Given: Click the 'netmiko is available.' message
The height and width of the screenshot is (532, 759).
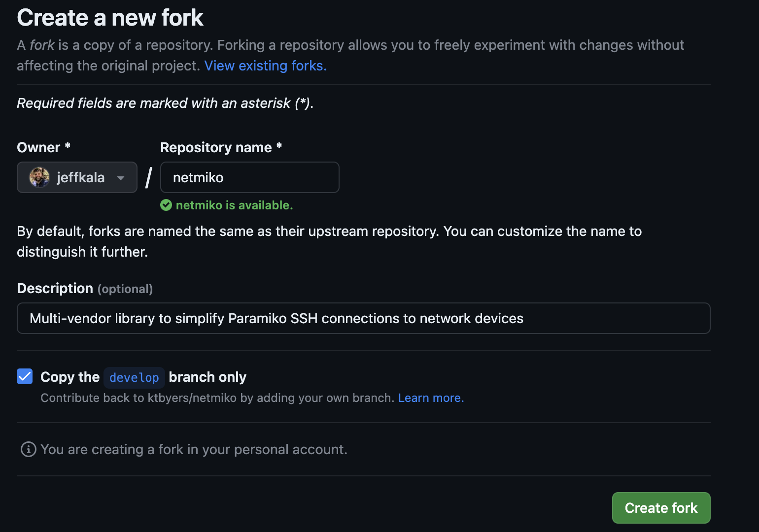Looking at the screenshot, I should pos(235,205).
